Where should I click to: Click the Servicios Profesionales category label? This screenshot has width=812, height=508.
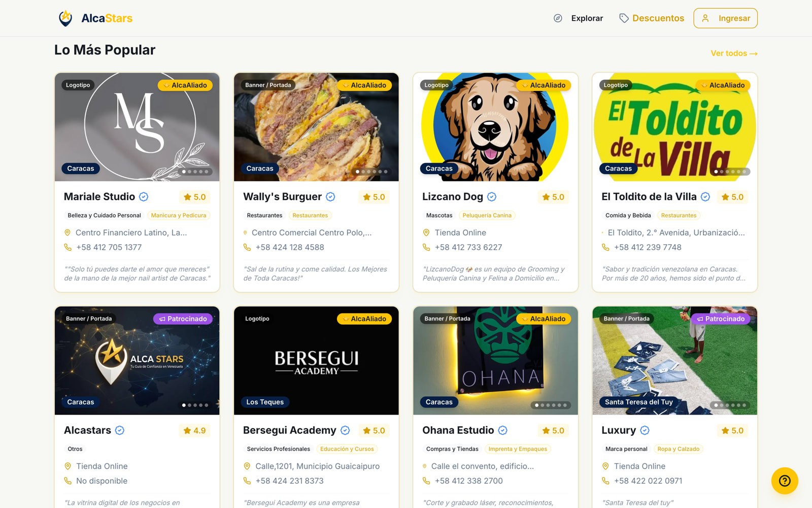click(279, 449)
